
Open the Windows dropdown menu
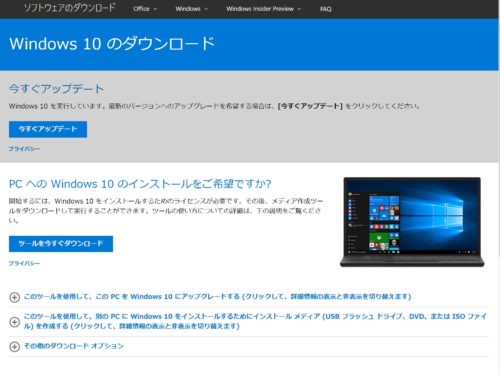coord(191,9)
